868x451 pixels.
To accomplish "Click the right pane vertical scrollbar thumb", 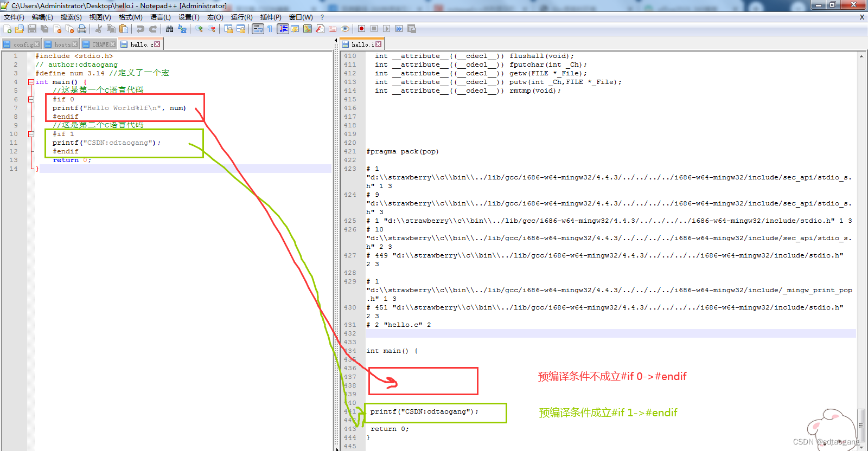I will click(861, 426).
